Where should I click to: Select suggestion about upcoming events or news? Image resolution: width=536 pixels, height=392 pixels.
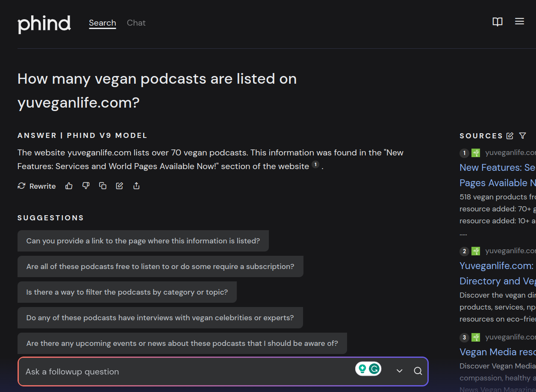click(x=182, y=343)
